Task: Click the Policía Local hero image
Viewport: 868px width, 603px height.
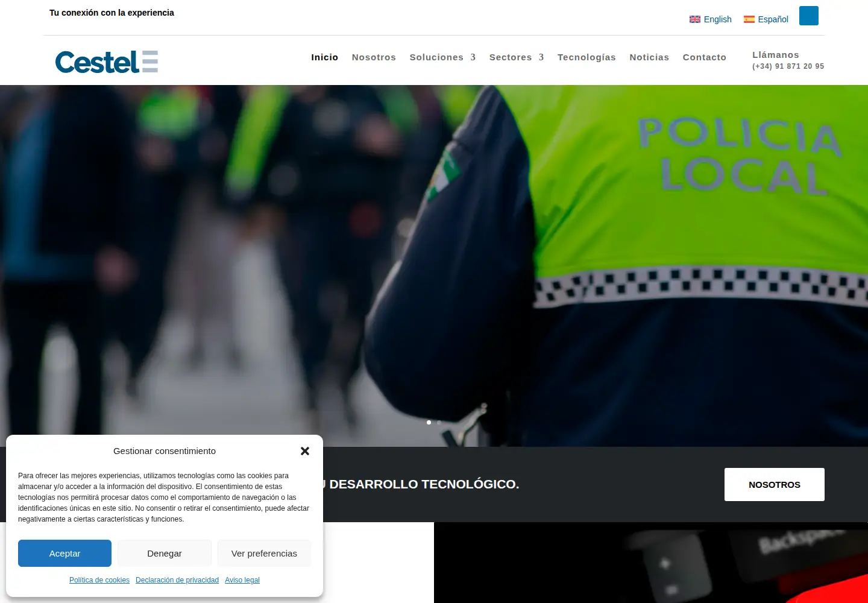Action: pyautogui.click(x=434, y=265)
